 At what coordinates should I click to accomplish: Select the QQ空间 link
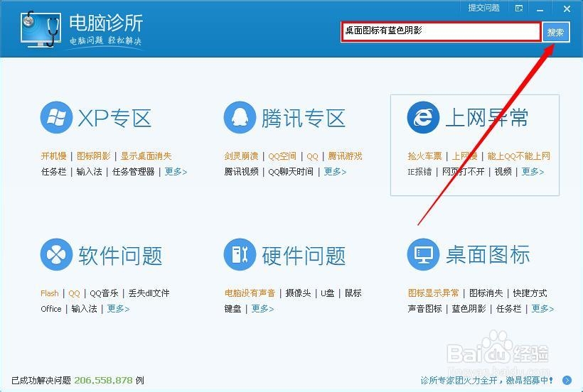[282, 156]
